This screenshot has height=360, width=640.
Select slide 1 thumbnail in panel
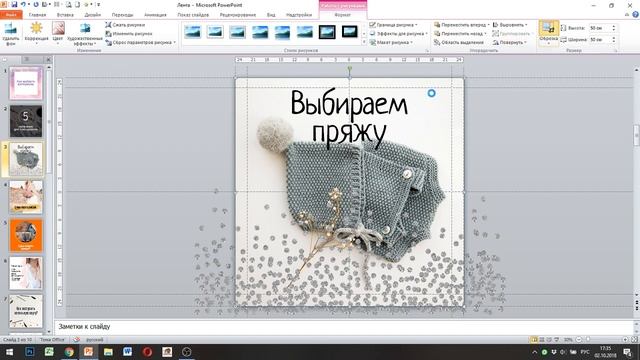26,83
